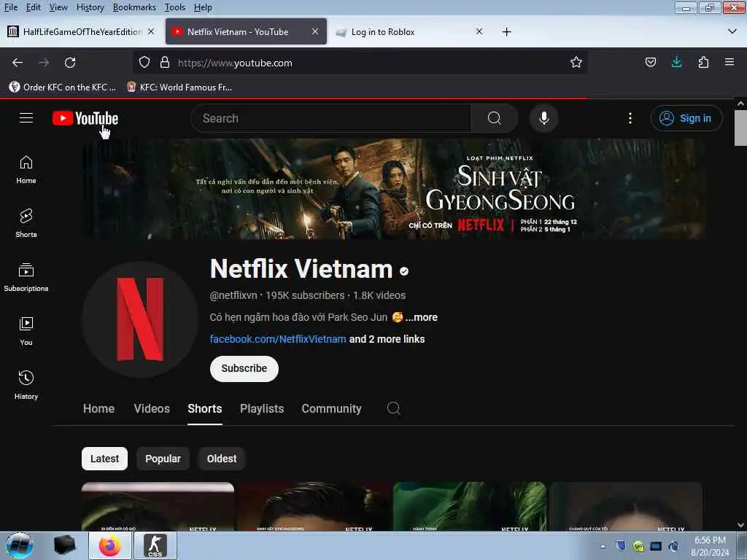Image resolution: width=747 pixels, height=560 pixels.
Task: Open YouTube settings three-dot menu
Action: tap(630, 118)
